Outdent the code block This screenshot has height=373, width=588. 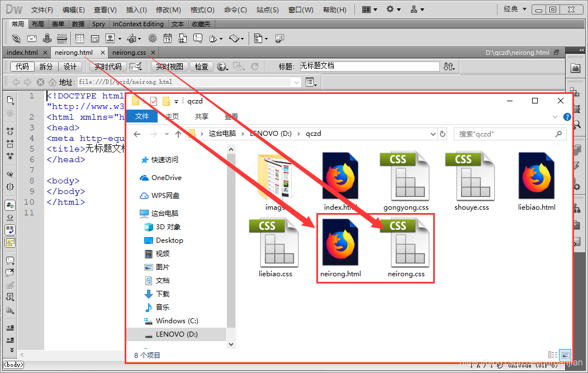[x=10, y=340]
